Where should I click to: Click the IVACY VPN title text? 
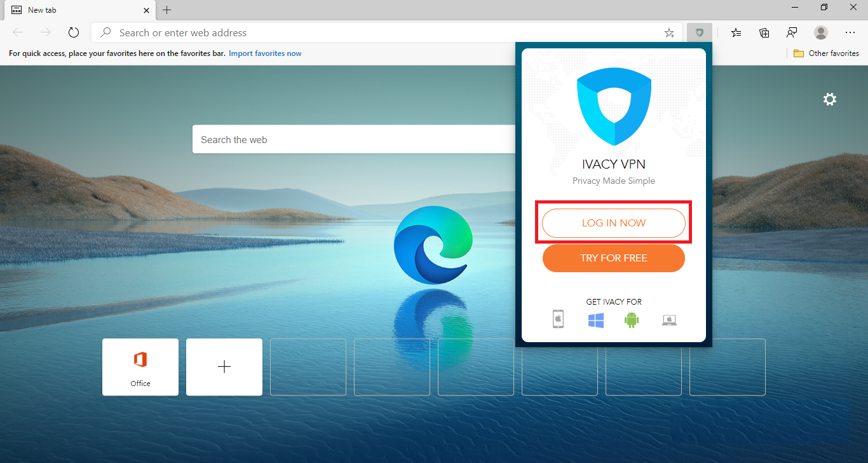click(614, 165)
